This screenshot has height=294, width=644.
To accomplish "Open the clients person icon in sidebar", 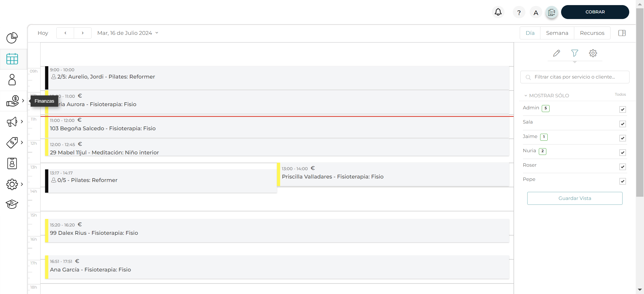I will click(x=12, y=80).
